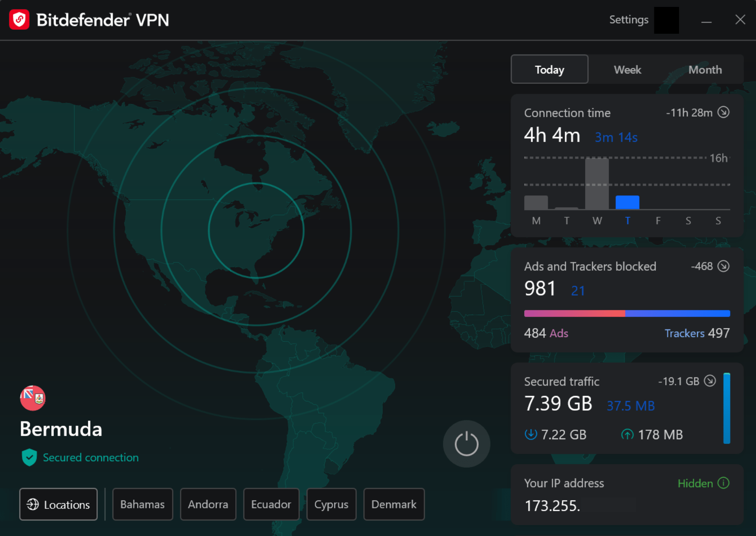Click the upload arrow beside 178 MB

(628, 434)
